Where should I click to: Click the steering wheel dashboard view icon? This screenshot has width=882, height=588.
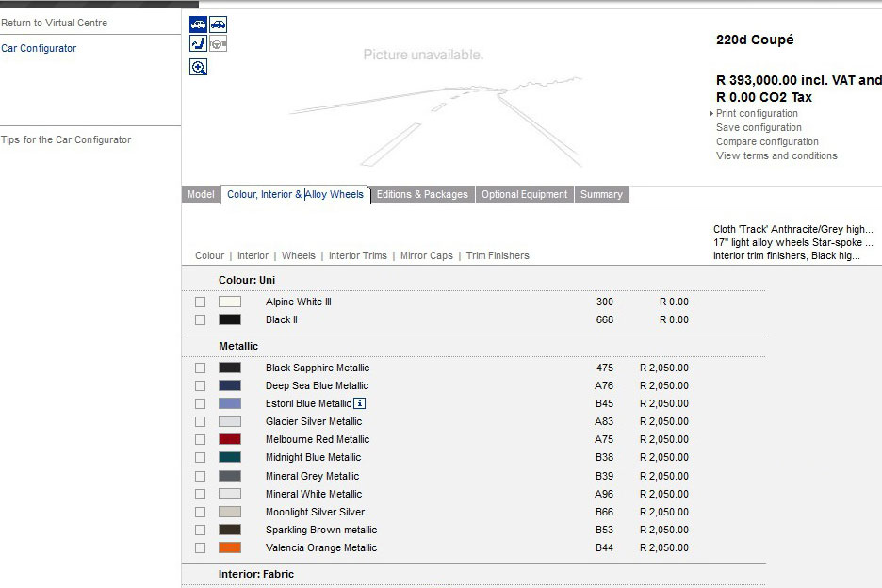(x=218, y=44)
